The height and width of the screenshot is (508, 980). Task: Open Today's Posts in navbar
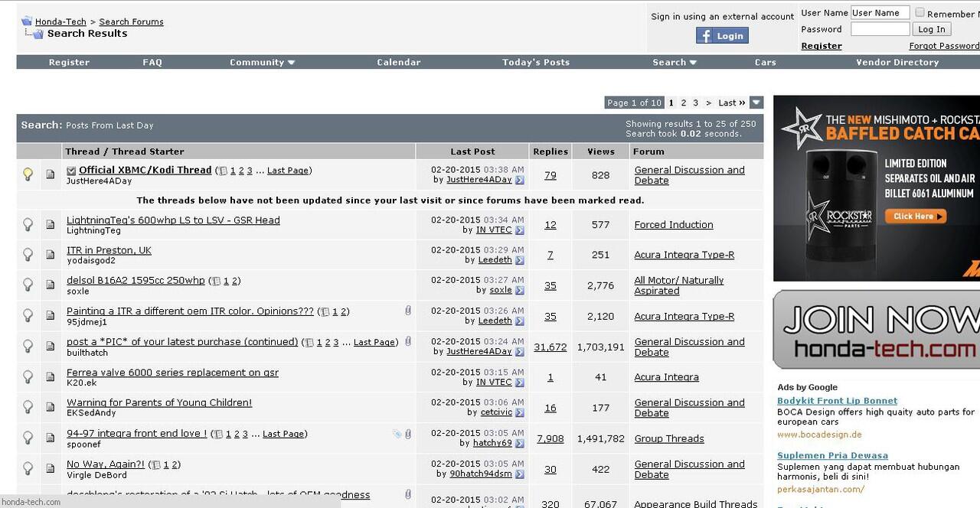pyautogui.click(x=536, y=62)
